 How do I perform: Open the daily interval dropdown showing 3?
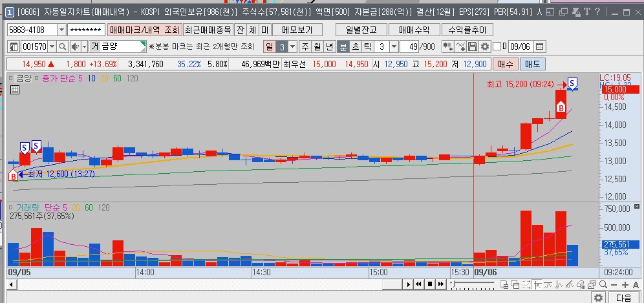click(292, 47)
